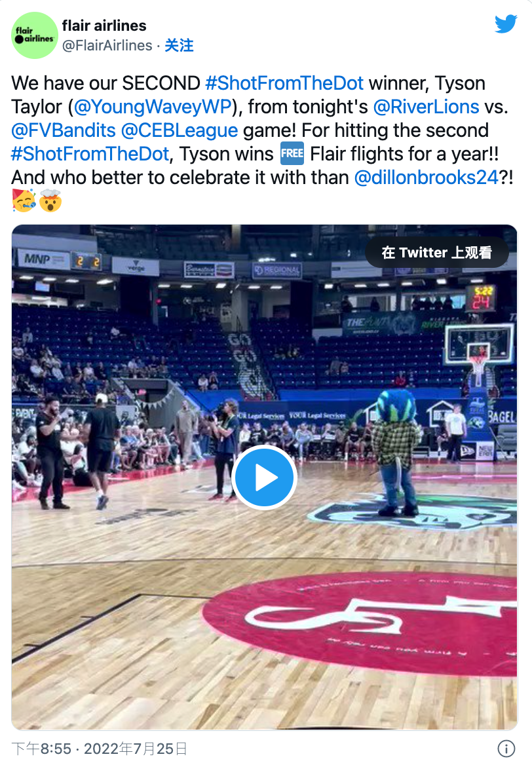Image resolution: width=532 pixels, height=765 pixels.
Task: Click the FREE emoji badge in tweet
Action: [x=292, y=154]
